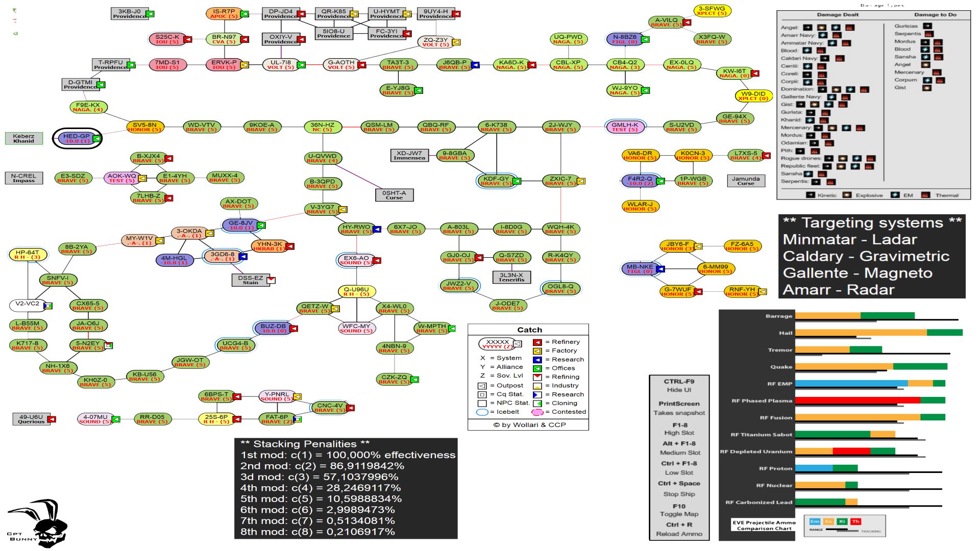Click the Keberz Khanid region box

click(23, 139)
